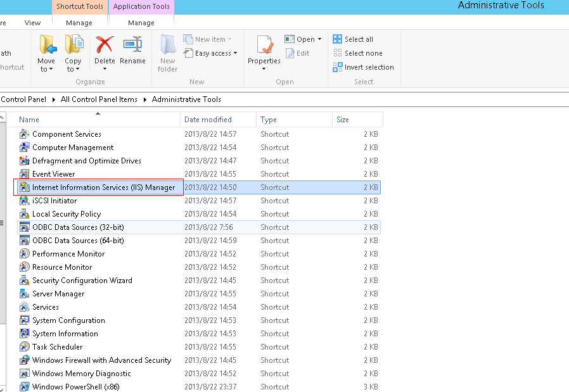569x392 pixels.
Task: Click Administrative Tools in the address bar
Action: pos(186,99)
